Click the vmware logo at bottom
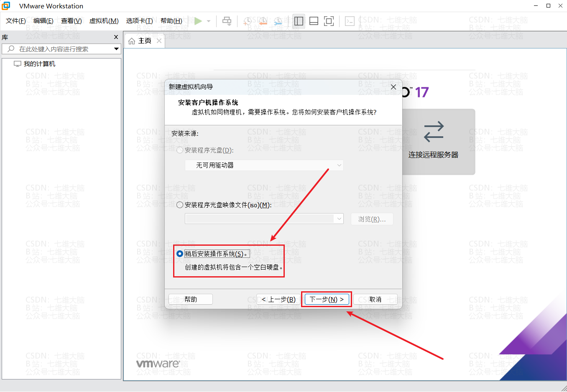This screenshot has height=392, width=567. coord(158,363)
